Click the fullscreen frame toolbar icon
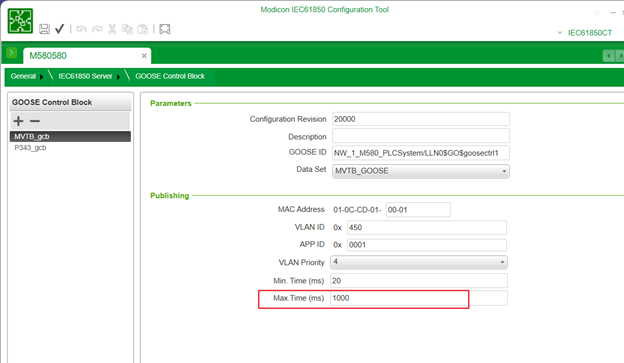 pos(165,29)
